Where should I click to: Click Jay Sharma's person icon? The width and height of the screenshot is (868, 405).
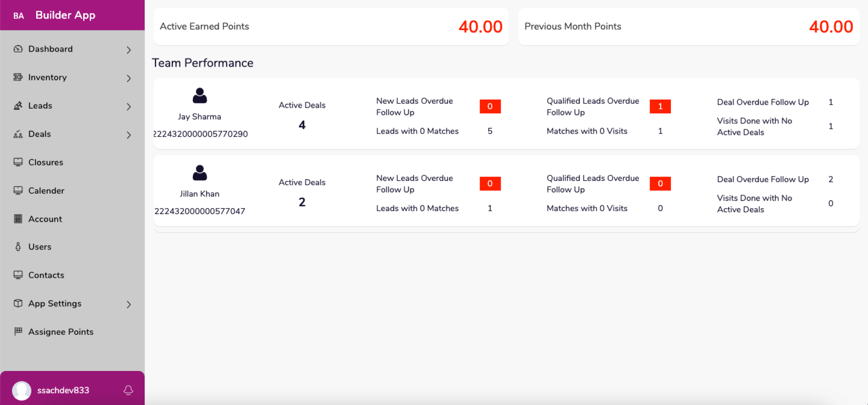200,96
